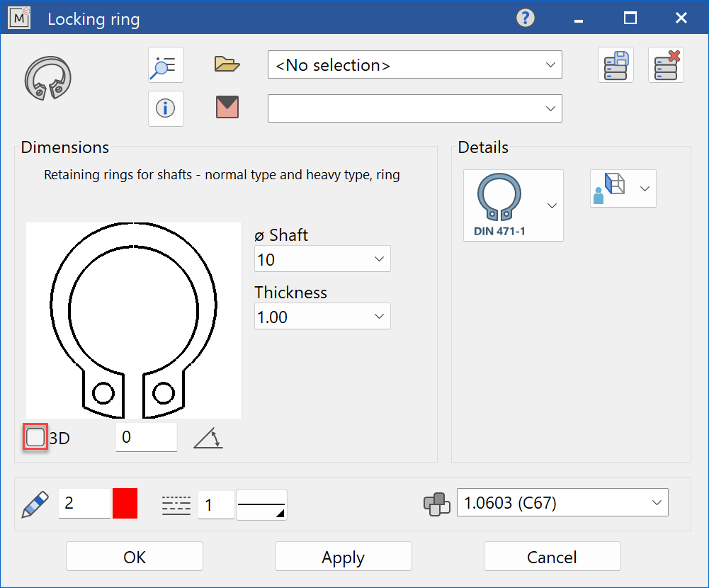Open the DIN 471-1 standard dropdown
Viewport: 709px width, 588px height.
pos(514,205)
